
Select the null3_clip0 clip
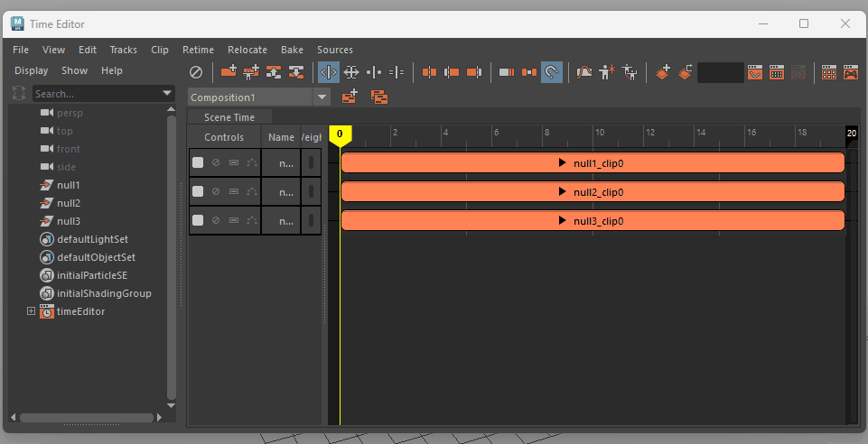pos(593,220)
